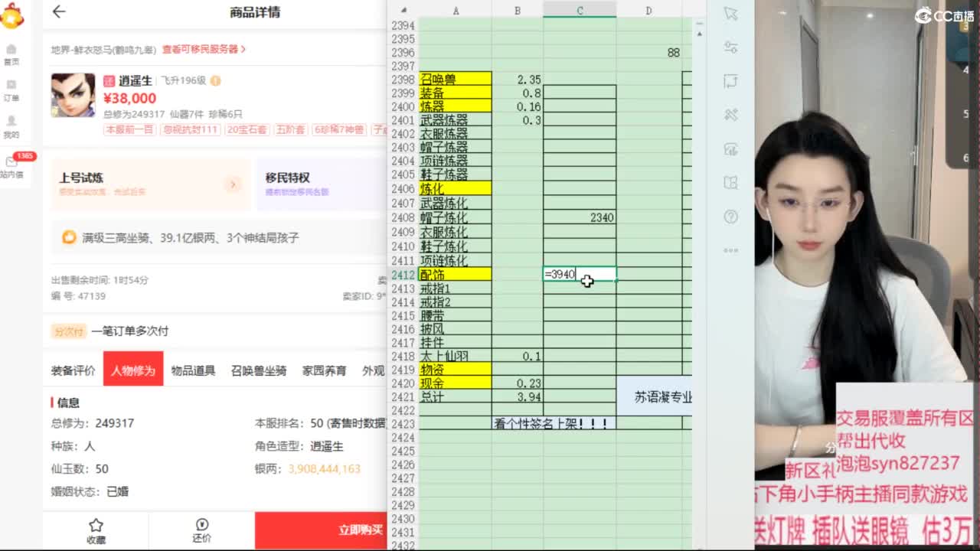
Task: Open the sliders settings icon in sidebar
Action: (730, 47)
